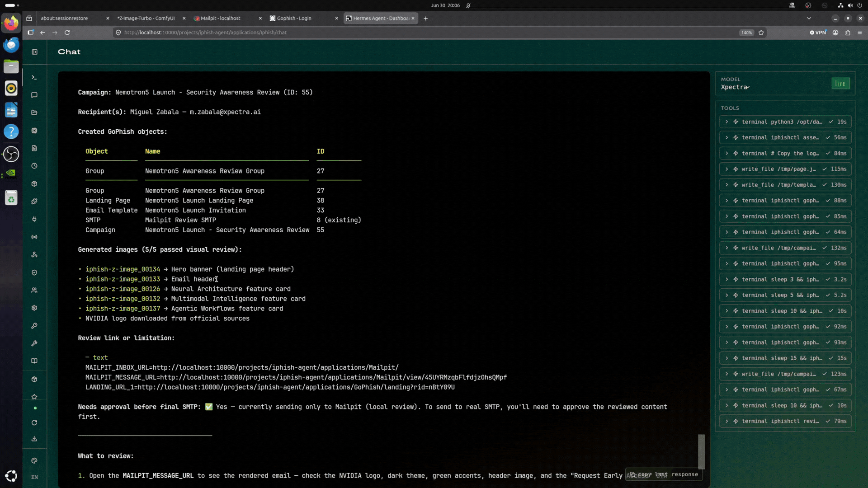Toggle the VPN indicator in the browser toolbar
The image size is (868, 488).
pyautogui.click(x=818, y=33)
